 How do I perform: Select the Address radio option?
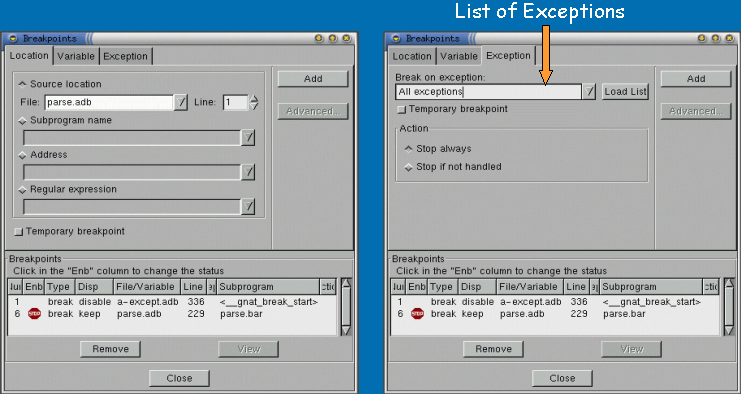click(22, 155)
